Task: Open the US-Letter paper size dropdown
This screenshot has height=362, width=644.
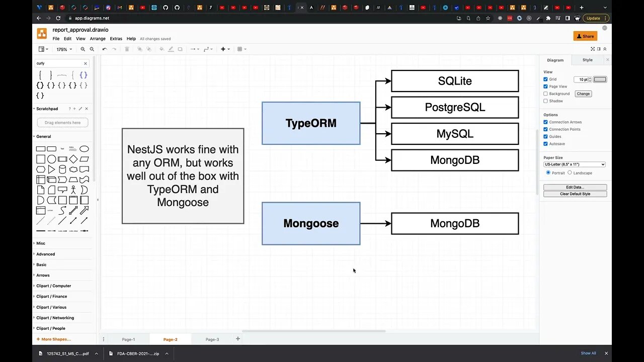Action: (x=575, y=164)
